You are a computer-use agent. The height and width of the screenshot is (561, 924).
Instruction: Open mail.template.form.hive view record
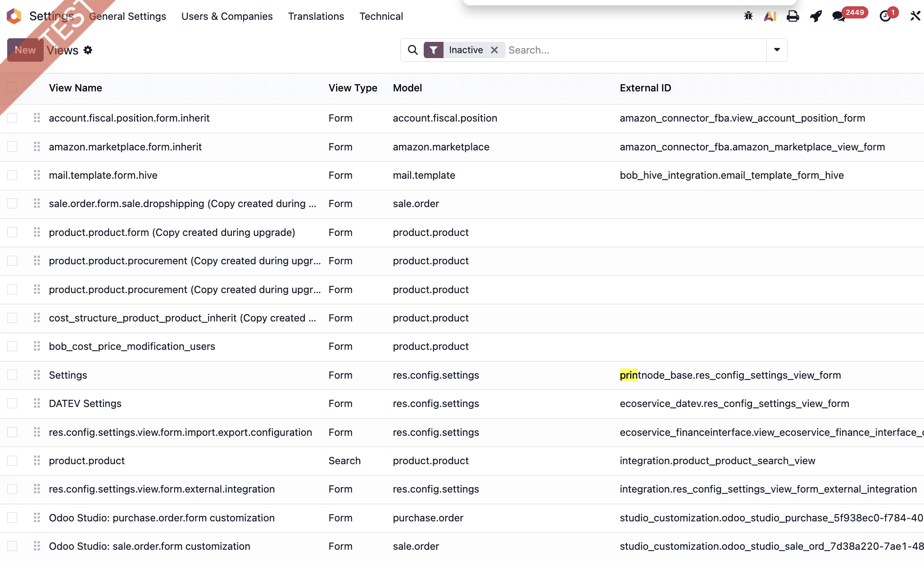pos(103,175)
